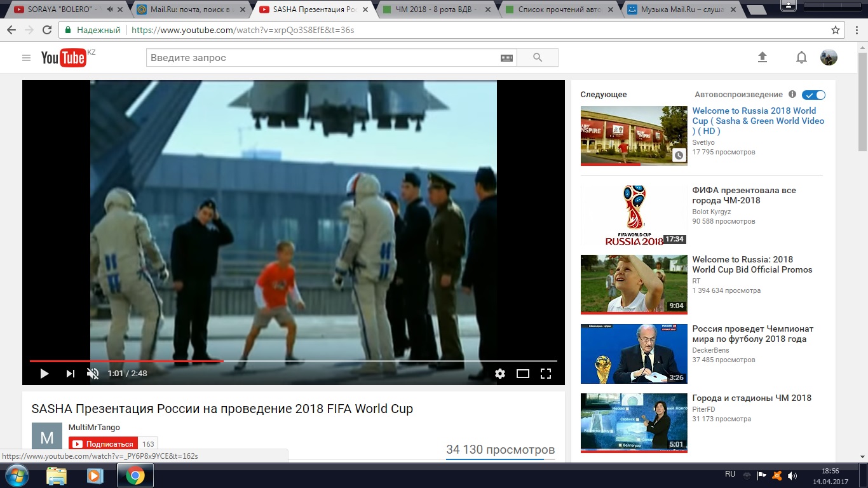The height and width of the screenshot is (488, 868).
Task: Bookmark this page with the star
Action: tap(836, 30)
